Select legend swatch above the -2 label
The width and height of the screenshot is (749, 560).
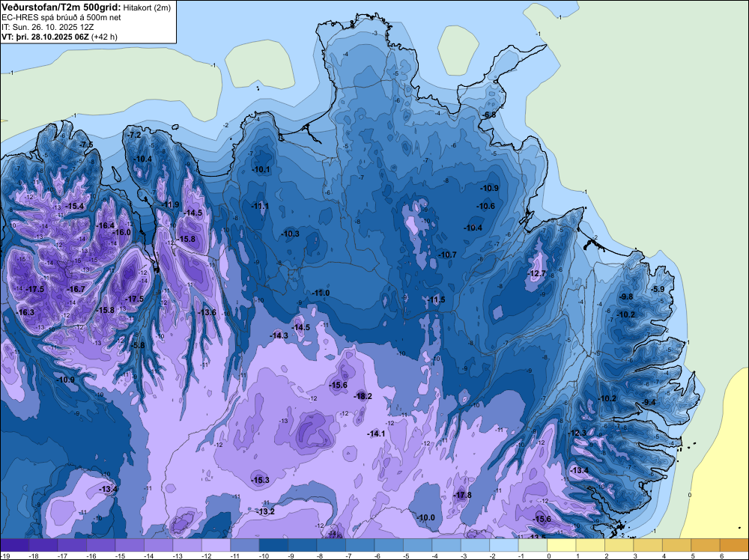point(504,545)
